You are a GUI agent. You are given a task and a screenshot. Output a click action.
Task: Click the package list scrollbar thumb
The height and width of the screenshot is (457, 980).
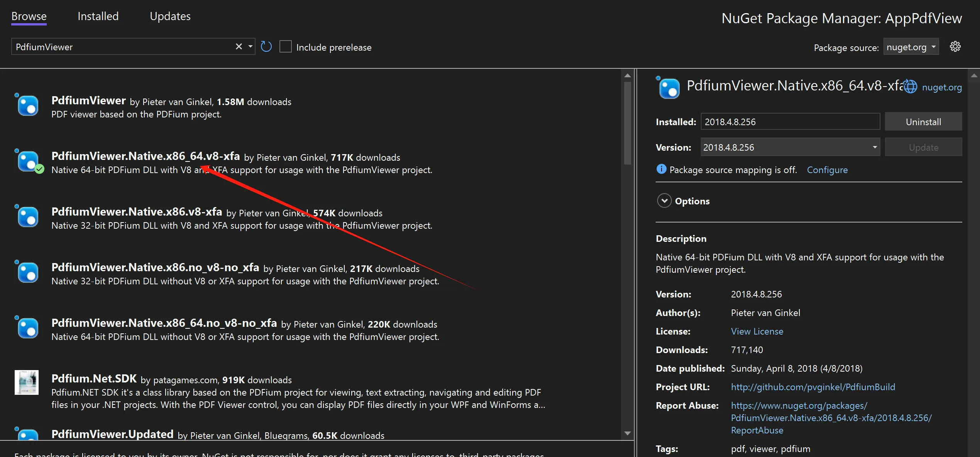(x=628, y=123)
